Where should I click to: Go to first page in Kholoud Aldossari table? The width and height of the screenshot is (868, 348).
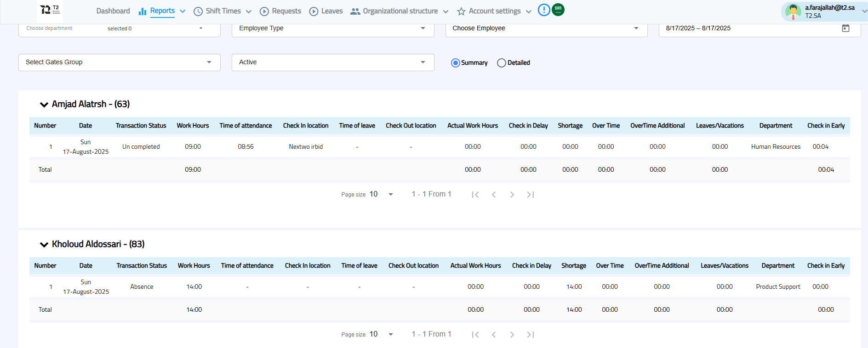475,335
